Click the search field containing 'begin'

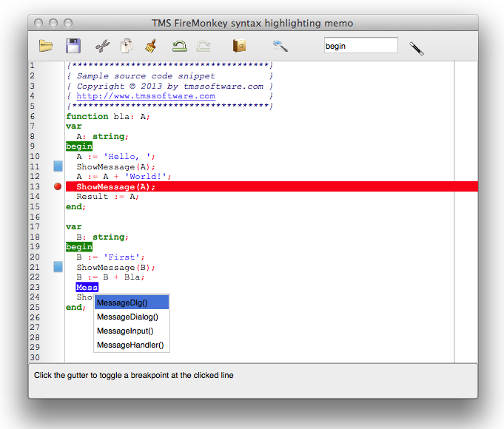coord(360,46)
